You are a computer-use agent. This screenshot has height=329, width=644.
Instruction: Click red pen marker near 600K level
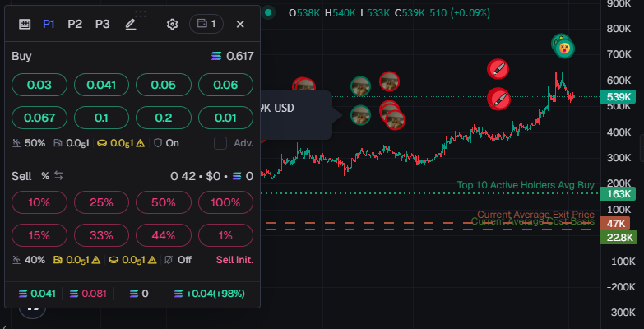coord(498,69)
